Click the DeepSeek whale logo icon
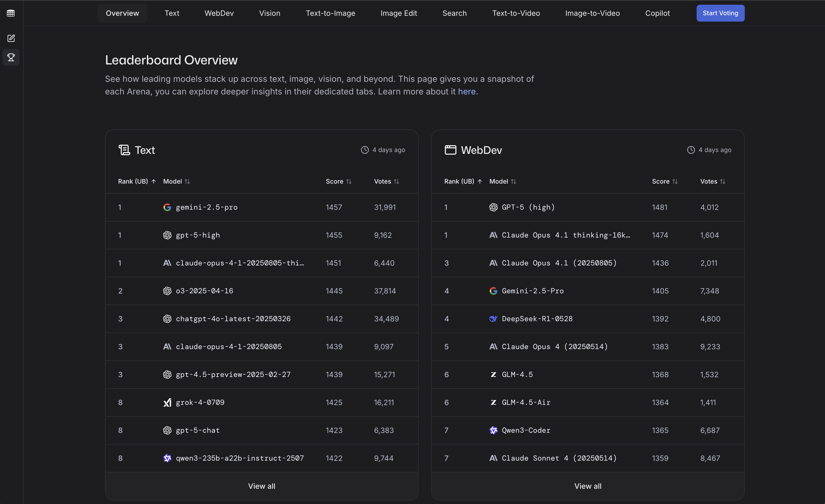Screen dimensions: 825x504 (x=493, y=319)
